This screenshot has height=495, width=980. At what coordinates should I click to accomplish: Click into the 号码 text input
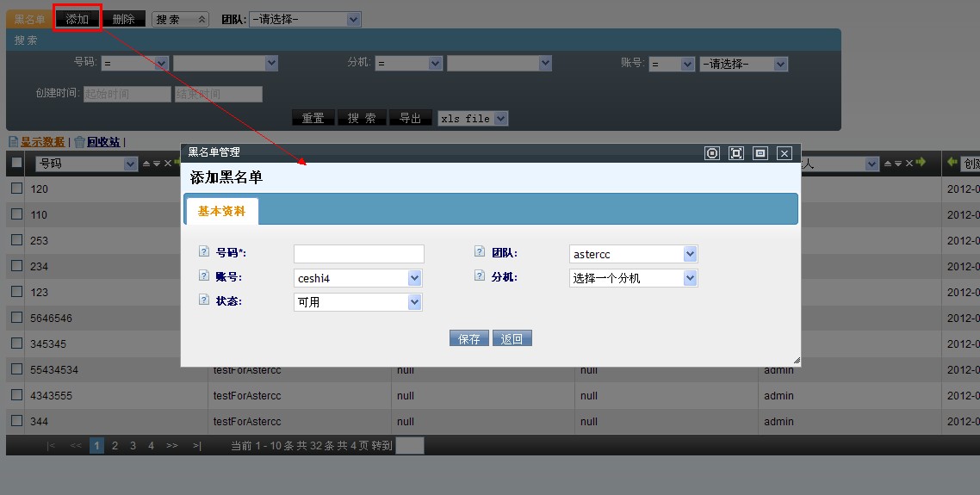coord(358,254)
